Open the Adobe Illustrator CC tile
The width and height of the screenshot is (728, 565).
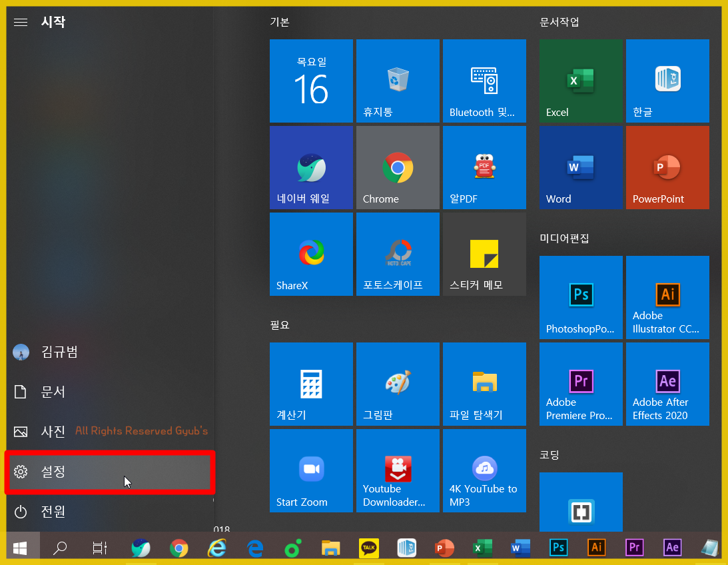tap(667, 298)
